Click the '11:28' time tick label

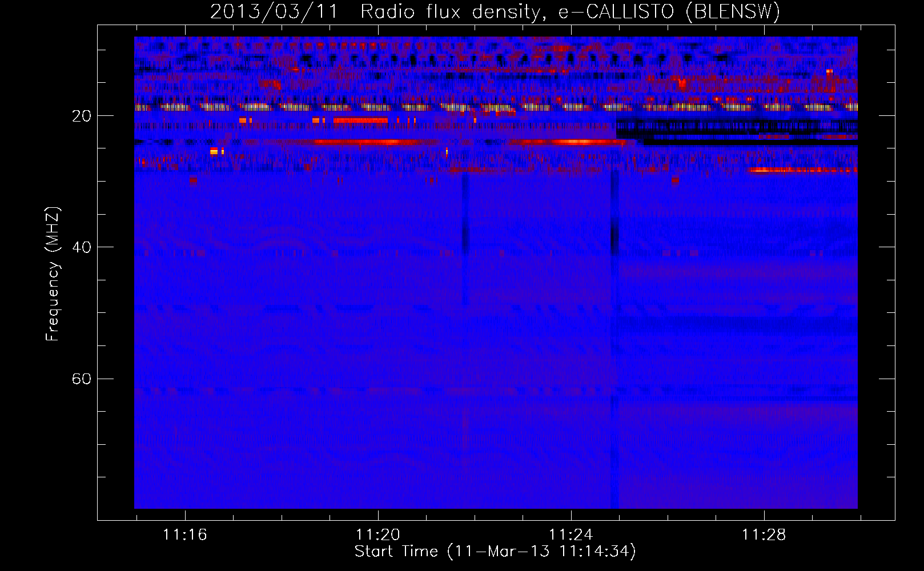(764, 535)
